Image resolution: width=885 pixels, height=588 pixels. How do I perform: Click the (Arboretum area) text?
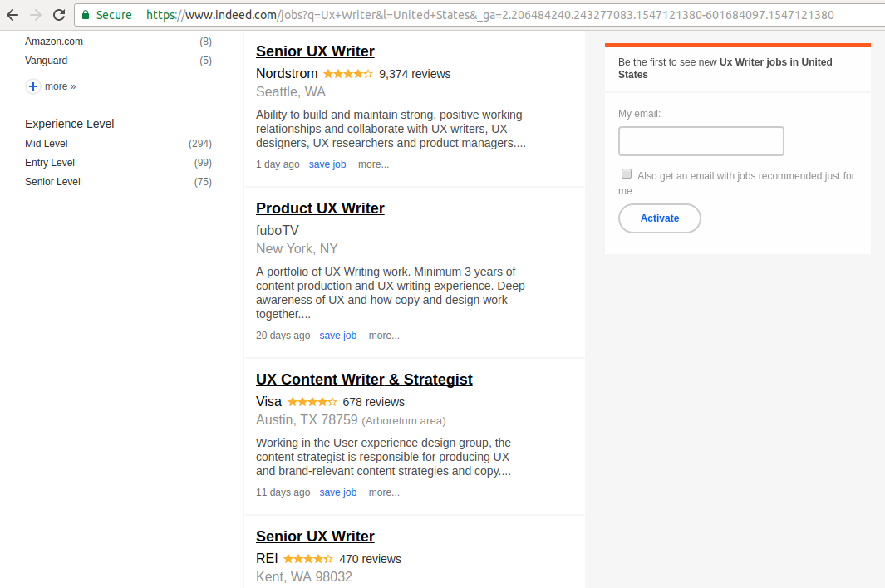click(404, 421)
